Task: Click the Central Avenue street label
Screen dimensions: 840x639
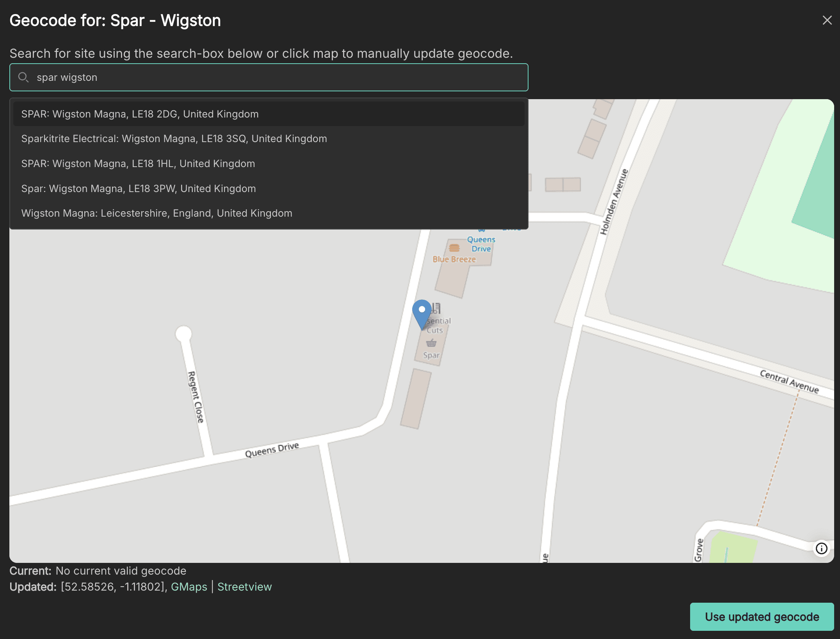Action: [789, 381]
